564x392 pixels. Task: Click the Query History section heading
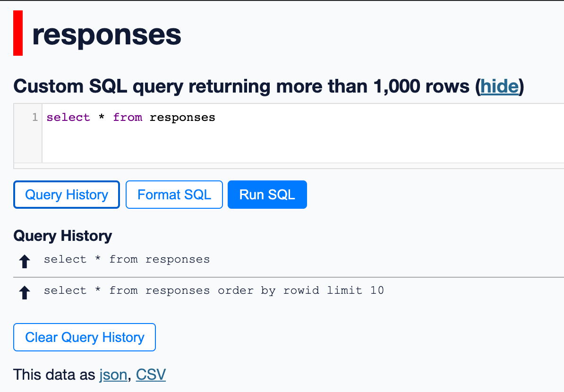point(62,236)
